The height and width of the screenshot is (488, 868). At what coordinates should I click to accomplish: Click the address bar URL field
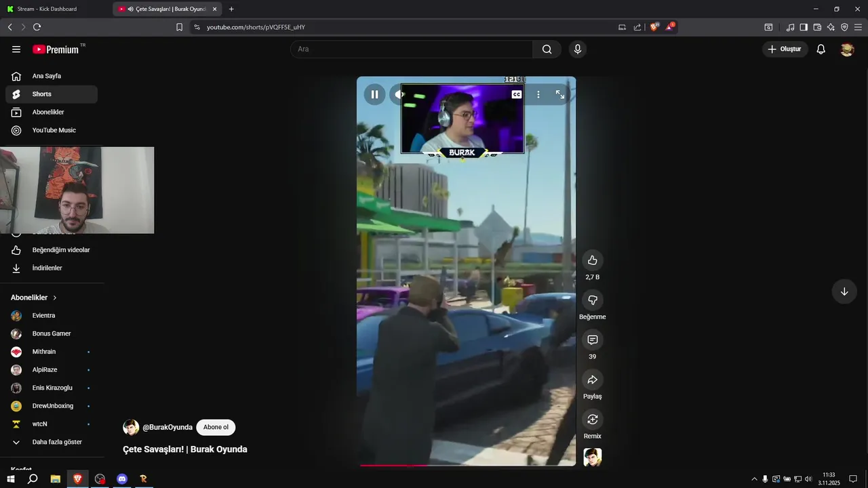(407, 27)
